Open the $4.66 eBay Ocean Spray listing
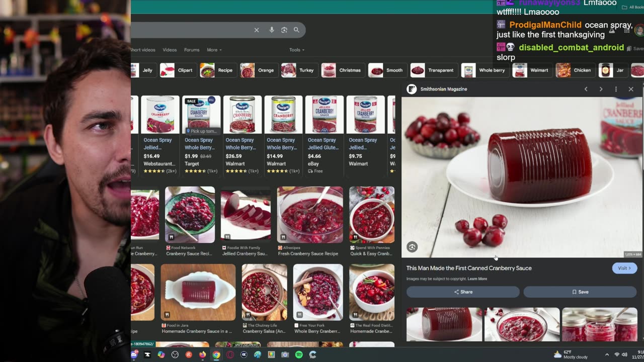Viewport: 644px width, 362px height. point(325,135)
